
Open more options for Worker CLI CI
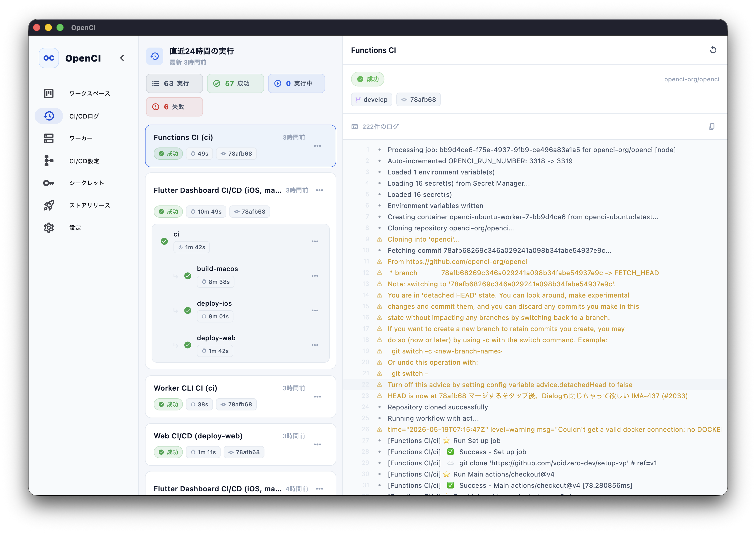click(x=317, y=397)
